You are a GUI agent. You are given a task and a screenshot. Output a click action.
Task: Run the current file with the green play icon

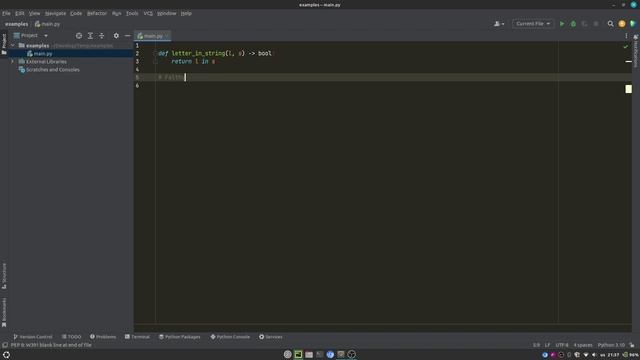562,24
